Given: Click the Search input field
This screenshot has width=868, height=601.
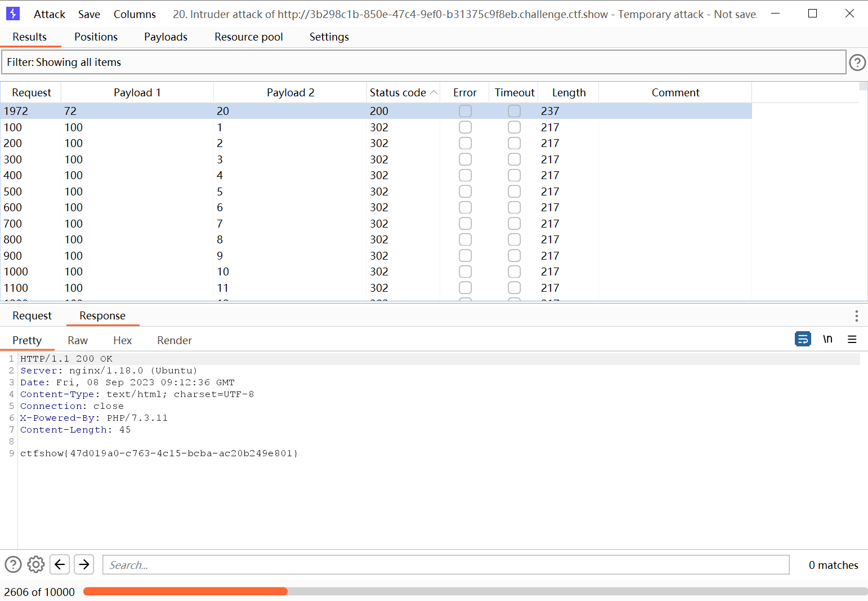Looking at the screenshot, I should pos(445,565).
